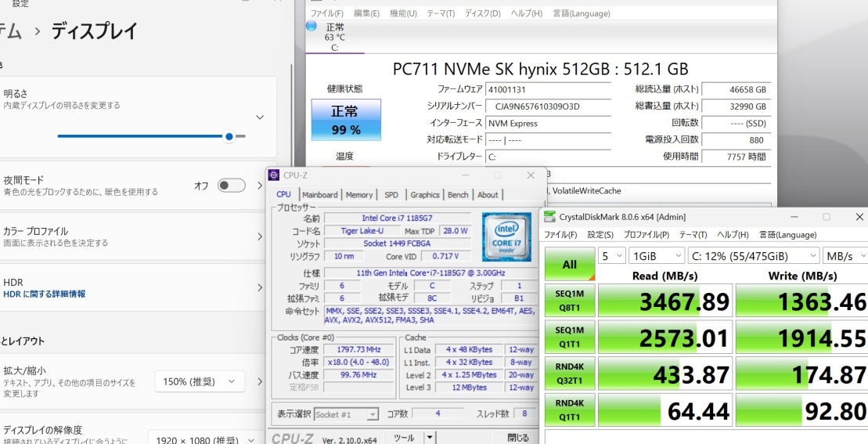Switch to the Graphics tab

point(425,195)
